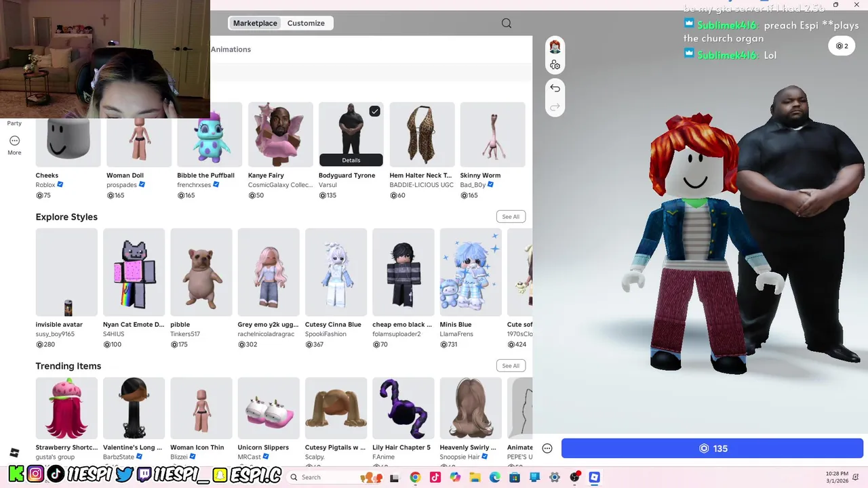
Task: Select the Woman Icon Thin thumbnail
Action: (x=201, y=409)
